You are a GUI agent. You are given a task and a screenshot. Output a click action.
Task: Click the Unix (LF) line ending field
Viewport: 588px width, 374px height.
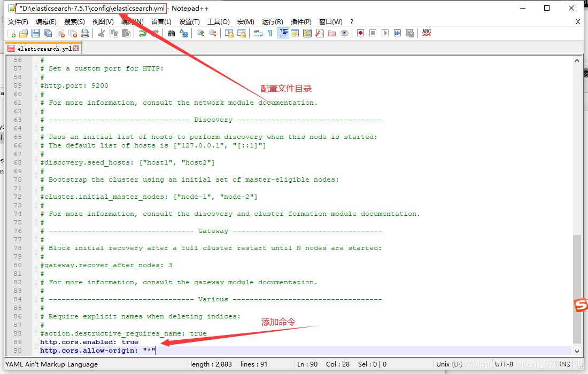point(449,364)
